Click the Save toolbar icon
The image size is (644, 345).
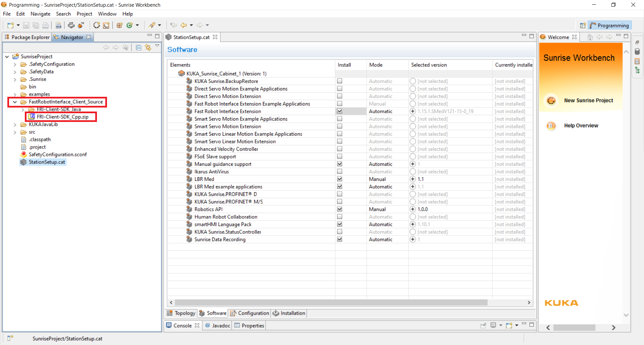(26, 25)
